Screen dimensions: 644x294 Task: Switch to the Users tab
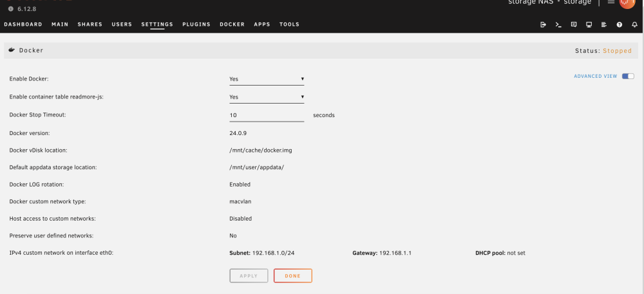(122, 24)
